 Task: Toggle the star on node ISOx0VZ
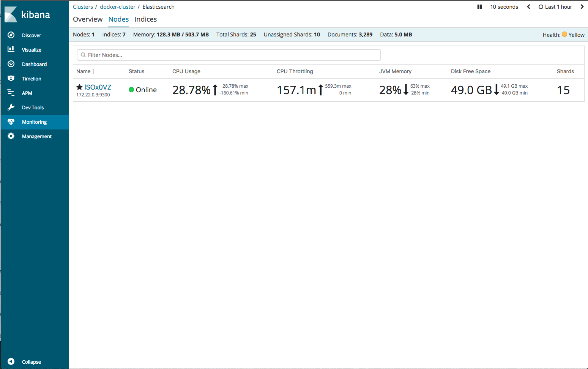(x=79, y=87)
